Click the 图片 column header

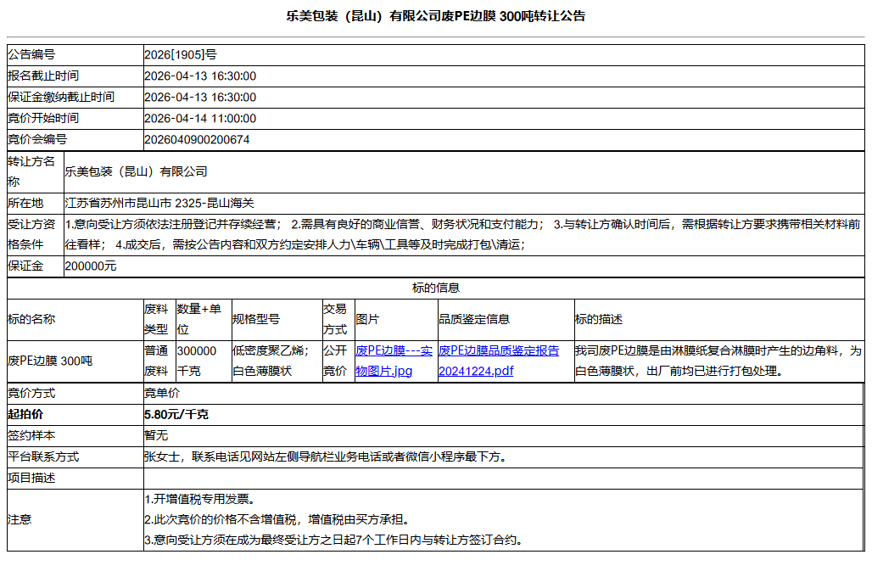coord(367,319)
